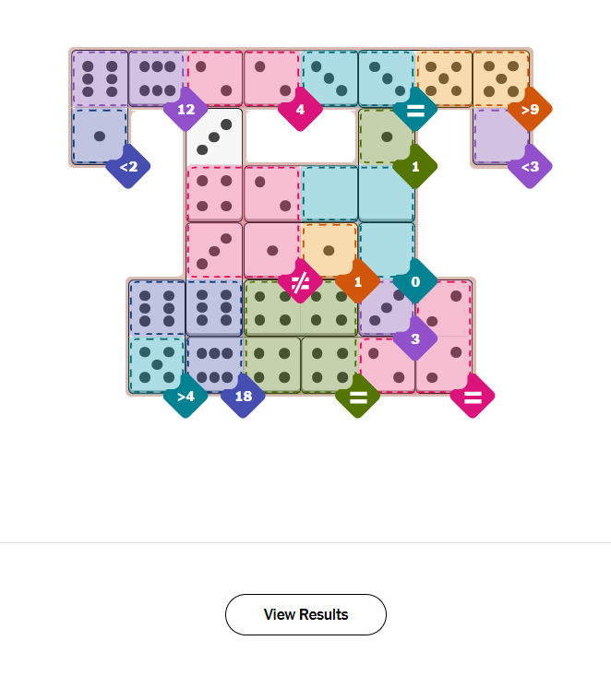Click the green 1 constraint diamond
Viewport: 611px width, 700px height.
click(x=414, y=166)
